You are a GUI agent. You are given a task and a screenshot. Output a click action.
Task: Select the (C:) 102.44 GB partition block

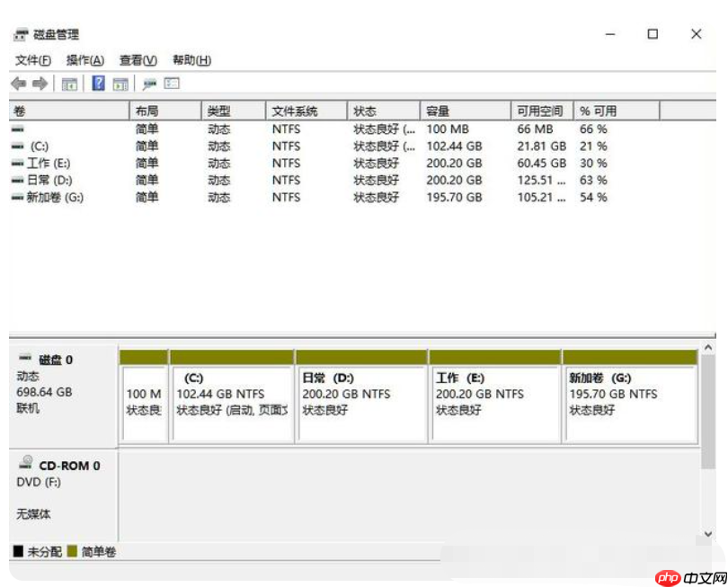pyautogui.click(x=232, y=400)
